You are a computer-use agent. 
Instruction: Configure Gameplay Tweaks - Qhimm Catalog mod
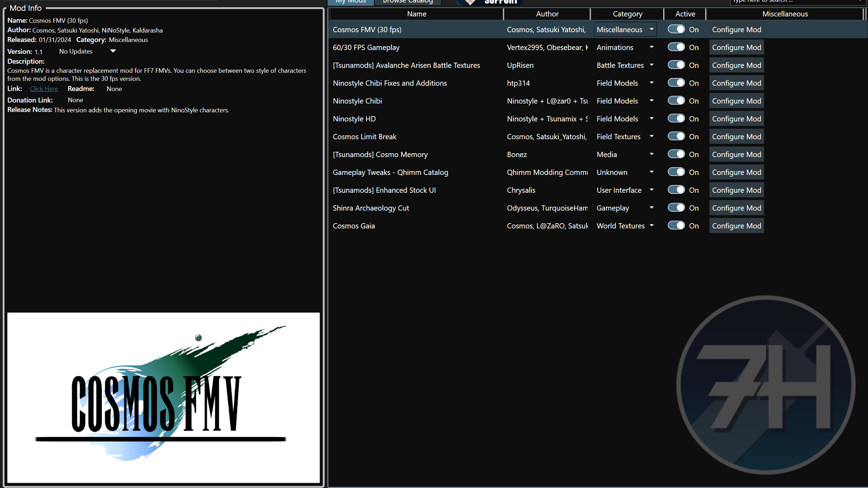coord(736,172)
